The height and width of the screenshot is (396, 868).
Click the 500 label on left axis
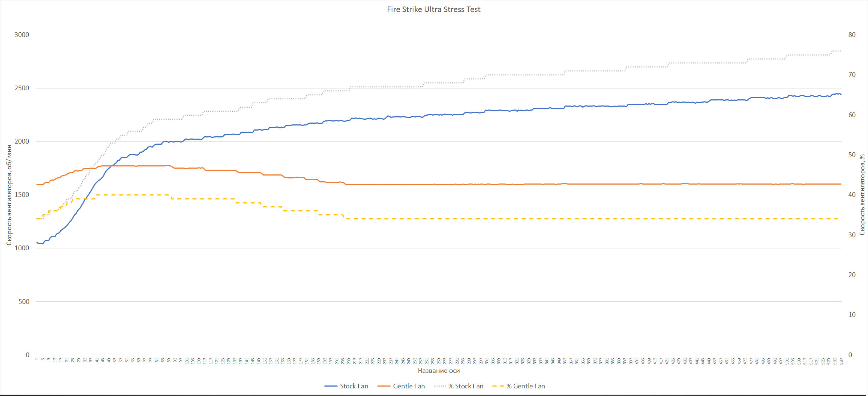(24, 302)
